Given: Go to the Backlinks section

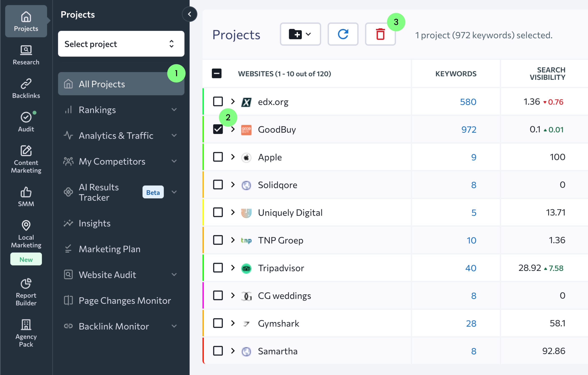Looking at the screenshot, I should [x=26, y=89].
